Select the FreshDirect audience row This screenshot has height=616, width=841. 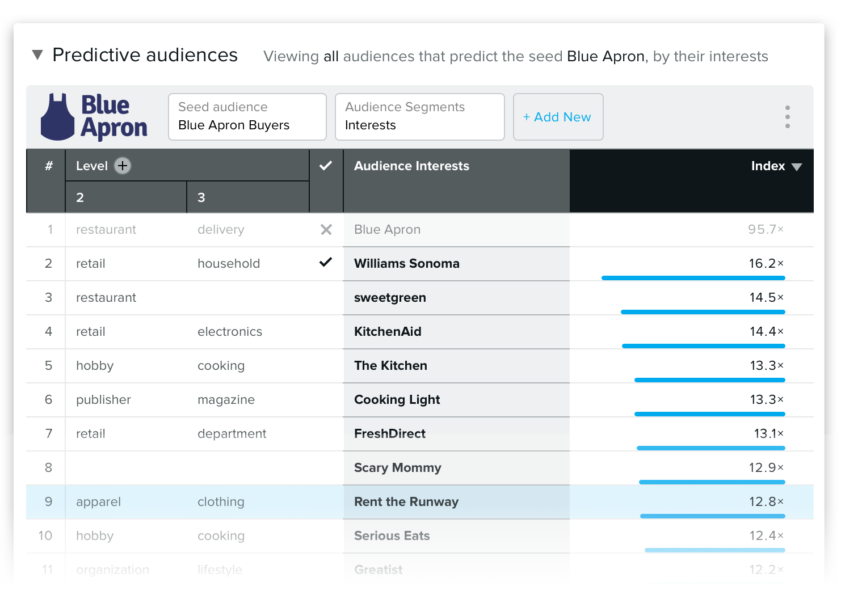390,434
